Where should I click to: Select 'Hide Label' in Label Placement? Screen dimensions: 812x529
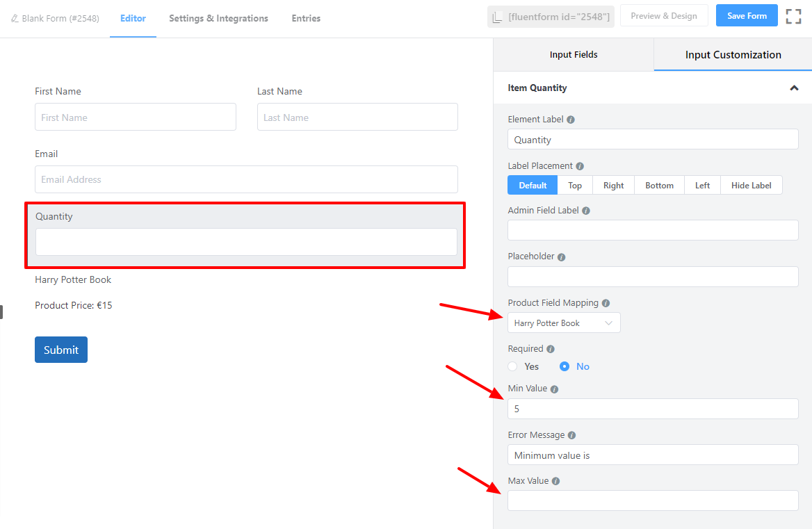coord(751,185)
